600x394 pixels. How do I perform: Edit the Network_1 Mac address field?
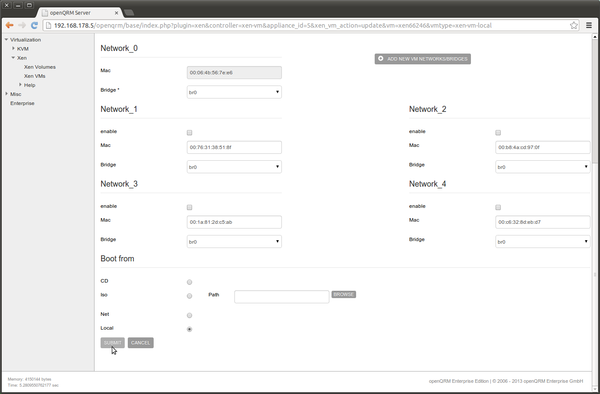[x=234, y=147]
